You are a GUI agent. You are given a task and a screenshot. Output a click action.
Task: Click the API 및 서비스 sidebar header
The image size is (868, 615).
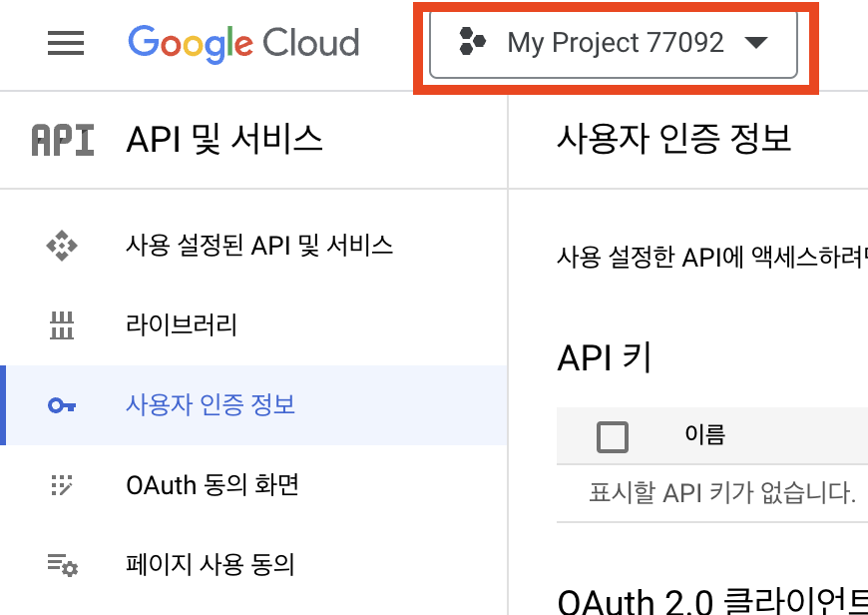coord(224,140)
